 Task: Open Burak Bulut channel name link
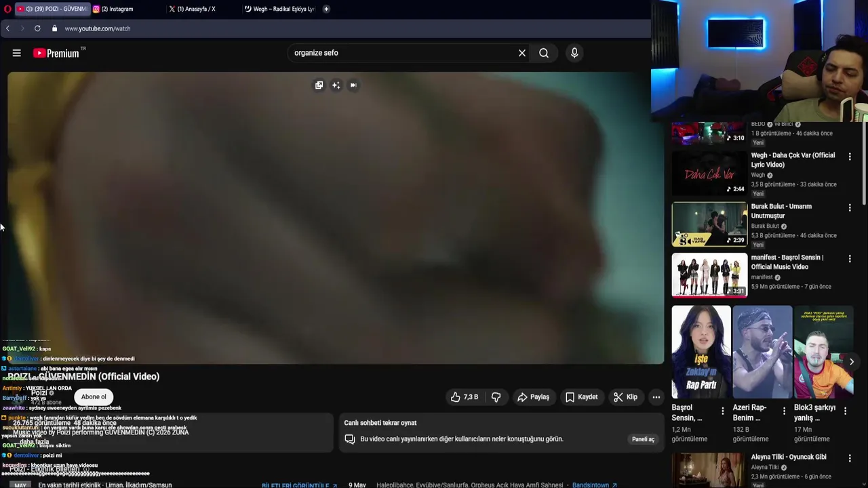[x=765, y=226]
